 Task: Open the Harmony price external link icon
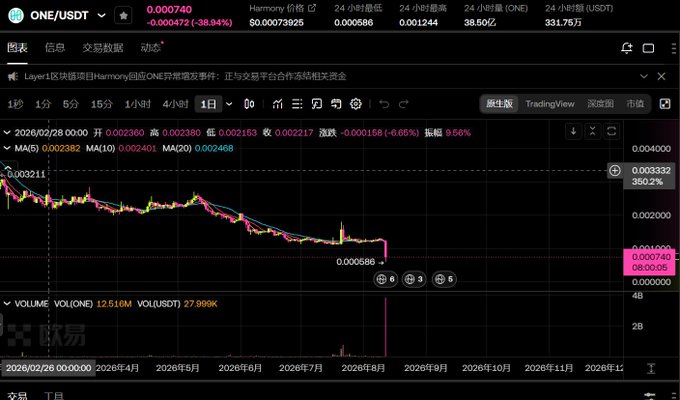(312, 8)
